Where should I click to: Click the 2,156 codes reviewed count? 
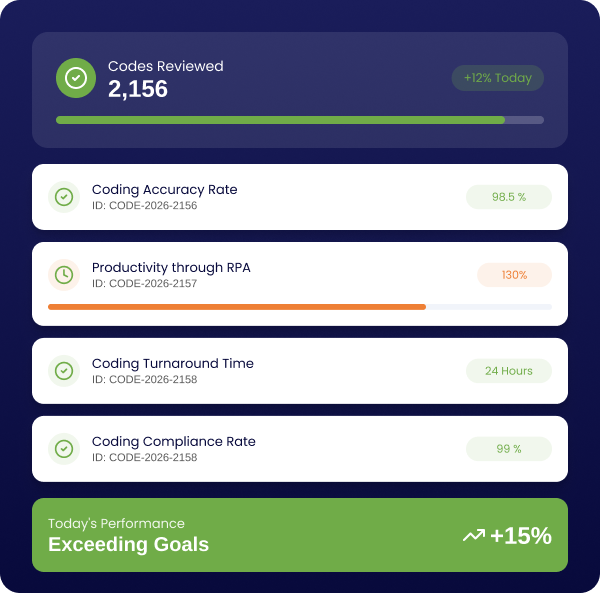(138, 89)
